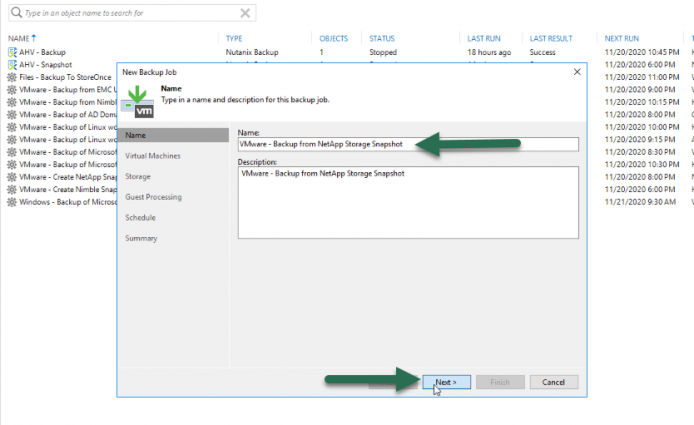Click the 18 hours ago last run cell

coord(489,52)
